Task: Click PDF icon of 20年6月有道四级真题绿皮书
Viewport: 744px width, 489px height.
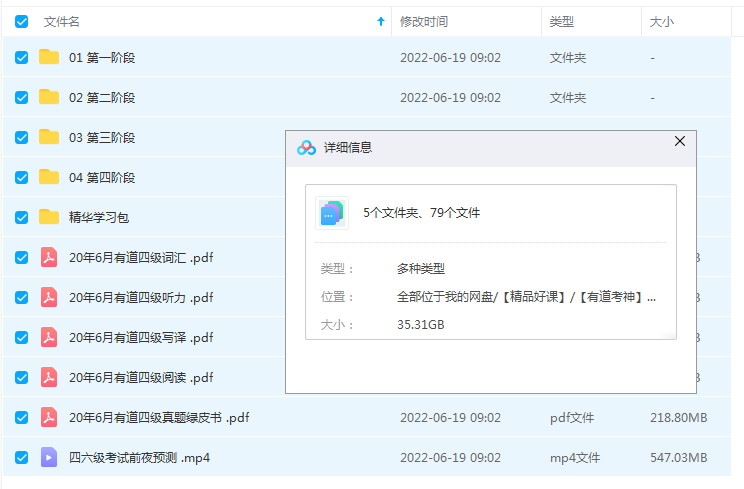Action: click(49, 417)
